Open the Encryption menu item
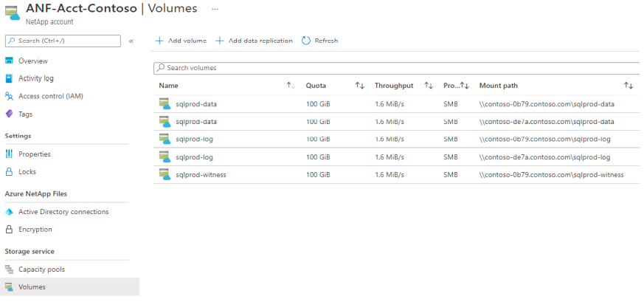Screen dimensions: 644x302 (x=35, y=230)
